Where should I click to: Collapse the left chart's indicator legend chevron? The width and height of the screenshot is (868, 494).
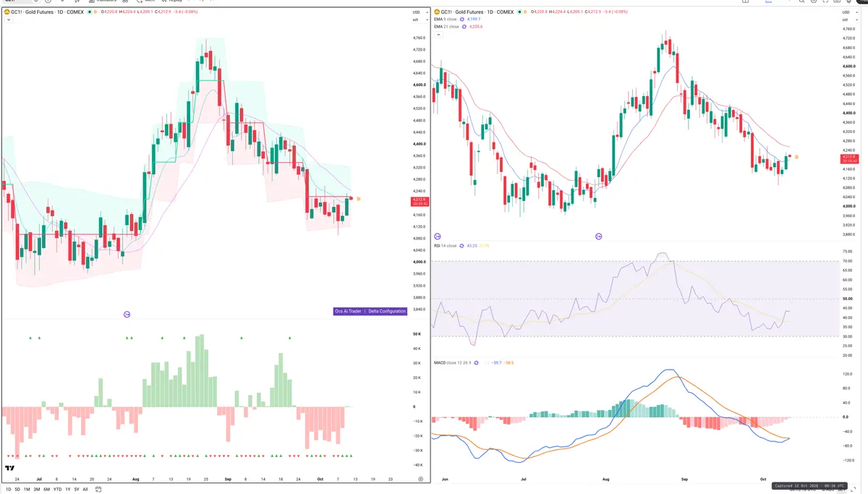coord(8,20)
